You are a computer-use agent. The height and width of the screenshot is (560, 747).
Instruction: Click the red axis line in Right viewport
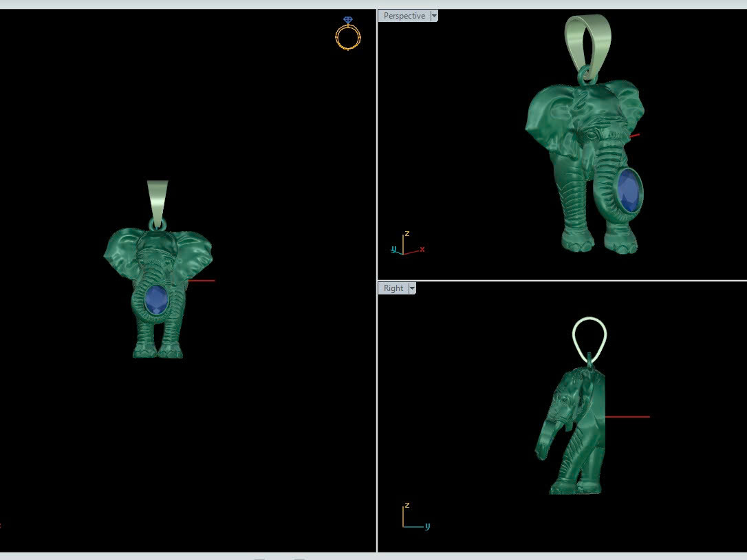pos(627,417)
